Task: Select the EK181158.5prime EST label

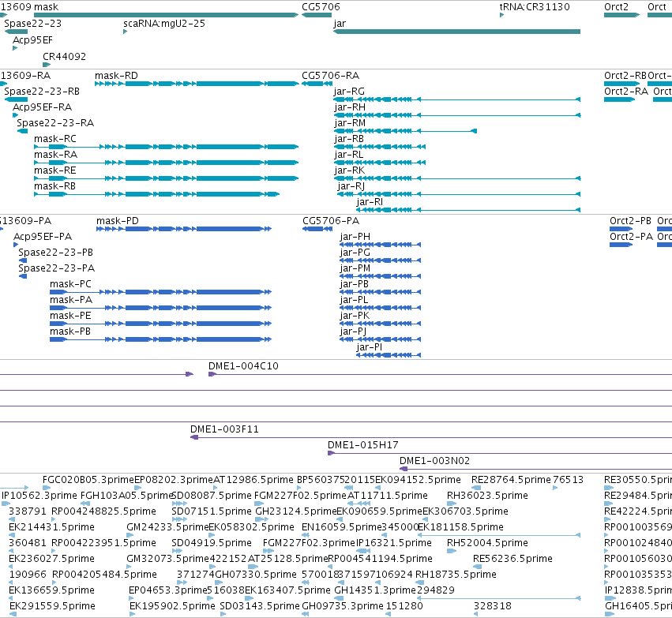Action: (460, 527)
